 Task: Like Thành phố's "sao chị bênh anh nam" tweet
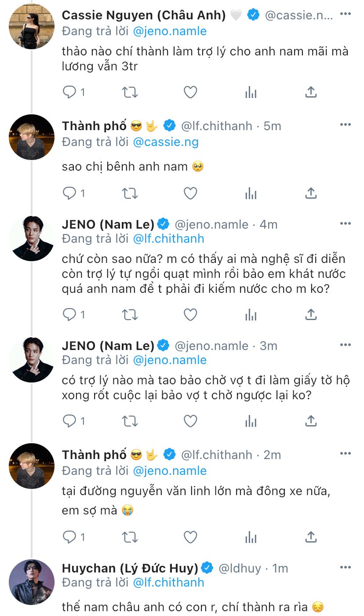coord(190,193)
